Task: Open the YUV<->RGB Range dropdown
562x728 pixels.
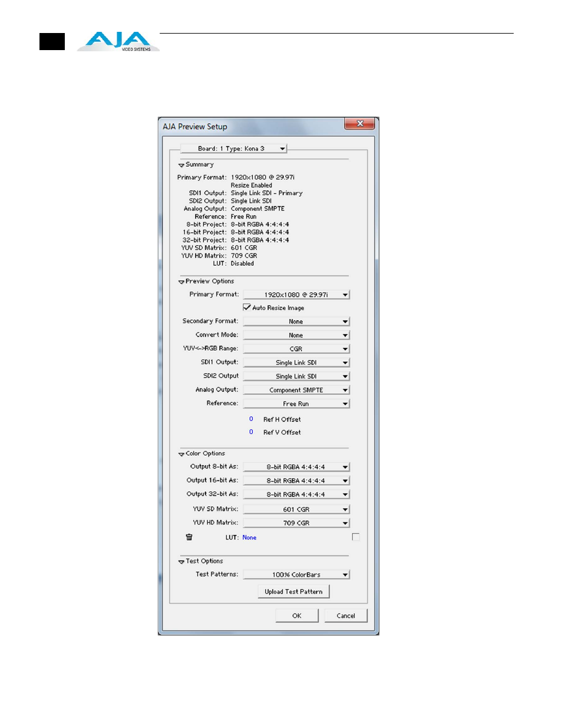Action: tap(296, 349)
